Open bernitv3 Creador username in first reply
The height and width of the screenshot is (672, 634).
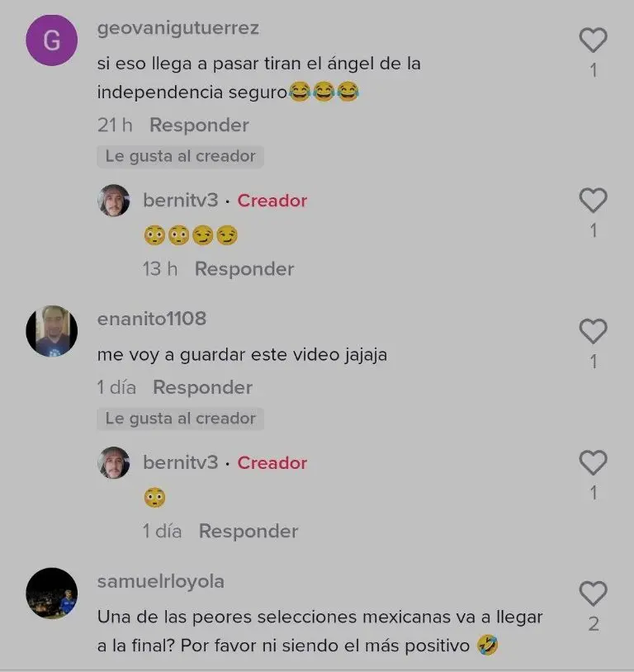coord(181,201)
